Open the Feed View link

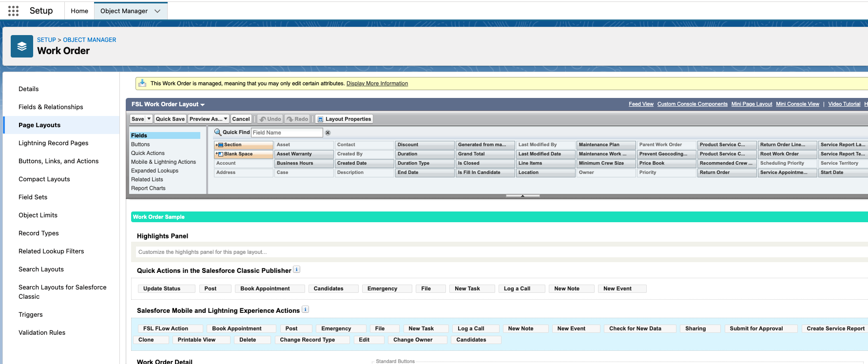641,104
